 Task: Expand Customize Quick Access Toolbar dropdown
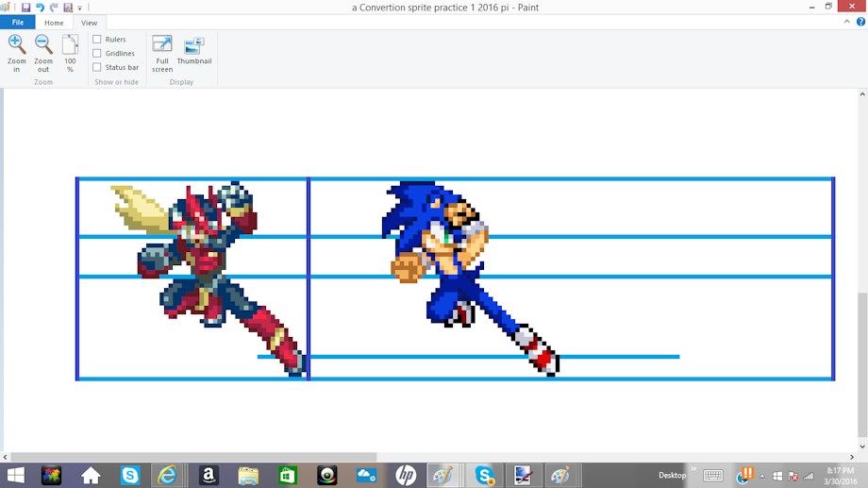click(x=79, y=8)
